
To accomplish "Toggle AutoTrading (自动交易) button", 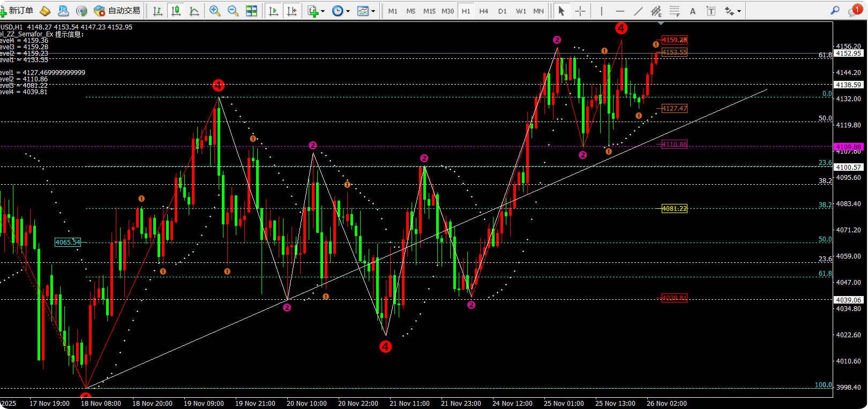I will tap(117, 11).
